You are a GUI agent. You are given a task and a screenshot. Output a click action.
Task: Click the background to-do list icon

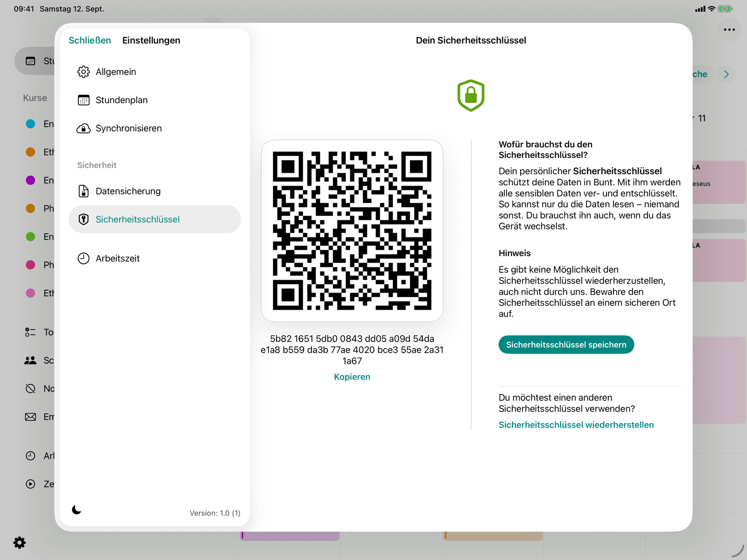(x=30, y=332)
